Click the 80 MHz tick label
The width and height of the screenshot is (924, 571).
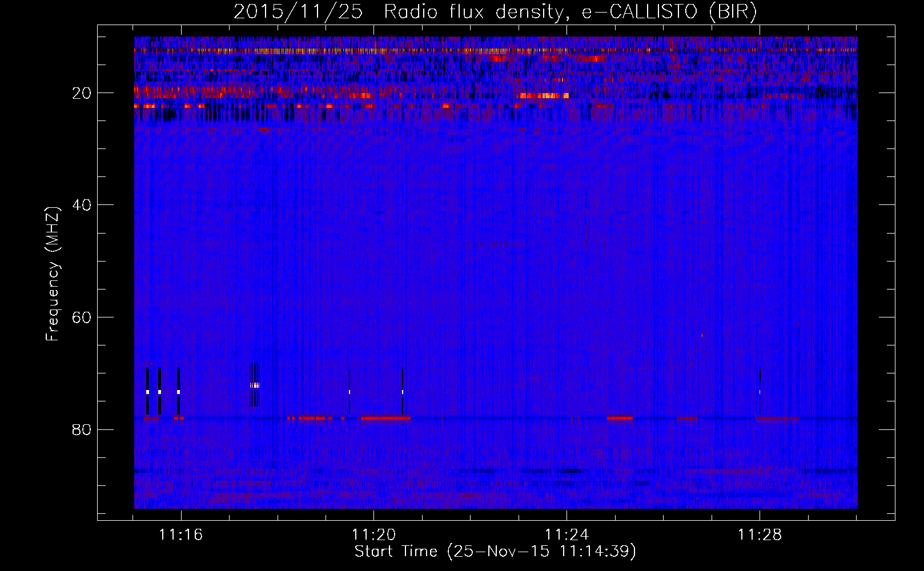(82, 429)
